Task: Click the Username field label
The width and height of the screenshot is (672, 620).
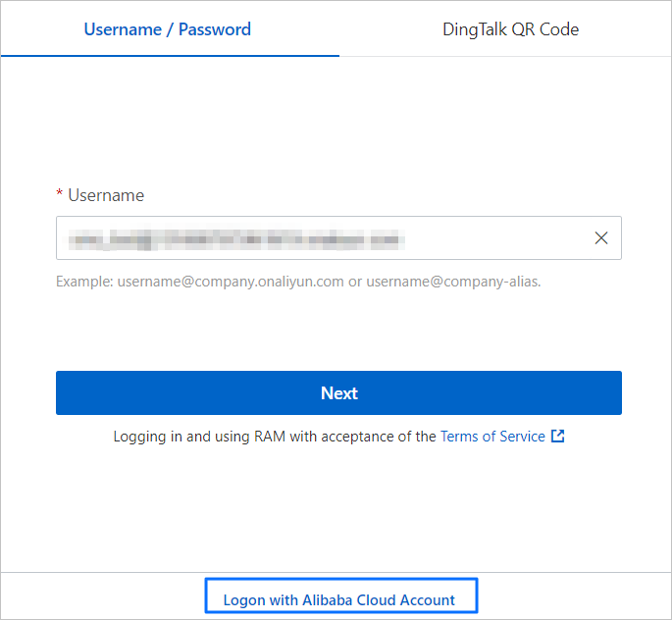Action: coord(106,195)
